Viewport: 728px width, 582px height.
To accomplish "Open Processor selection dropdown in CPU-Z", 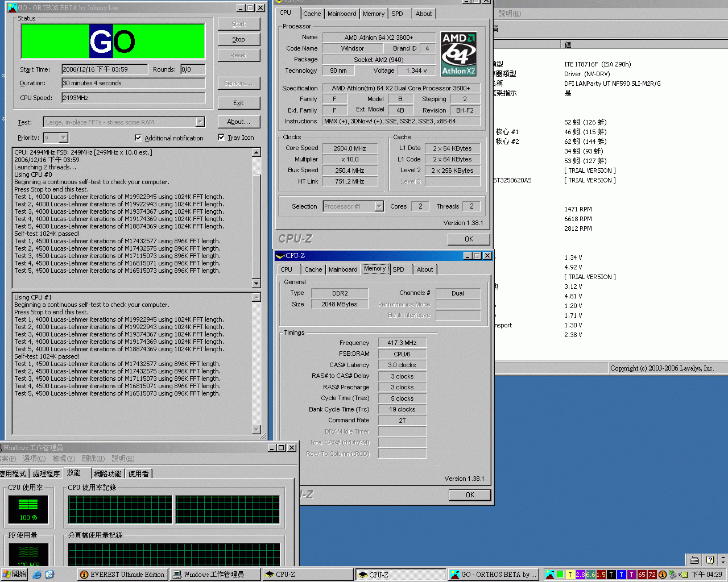I will [379, 206].
